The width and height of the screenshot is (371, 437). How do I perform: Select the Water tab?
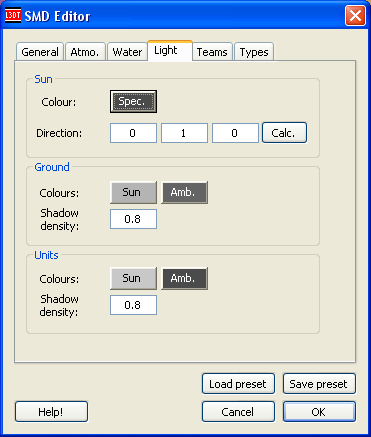coord(127,52)
